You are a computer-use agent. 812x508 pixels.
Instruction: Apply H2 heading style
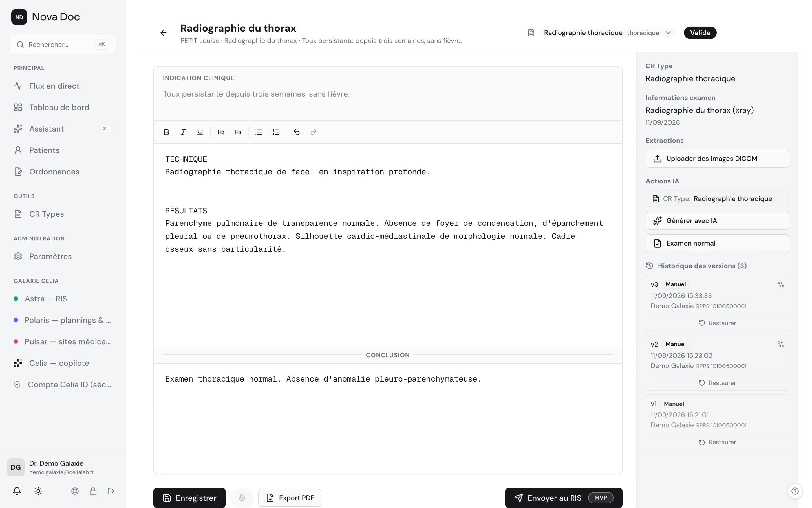[221, 132]
